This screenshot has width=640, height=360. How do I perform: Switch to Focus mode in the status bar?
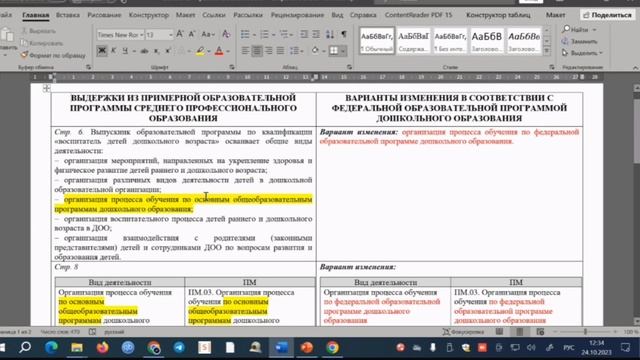[464, 332]
